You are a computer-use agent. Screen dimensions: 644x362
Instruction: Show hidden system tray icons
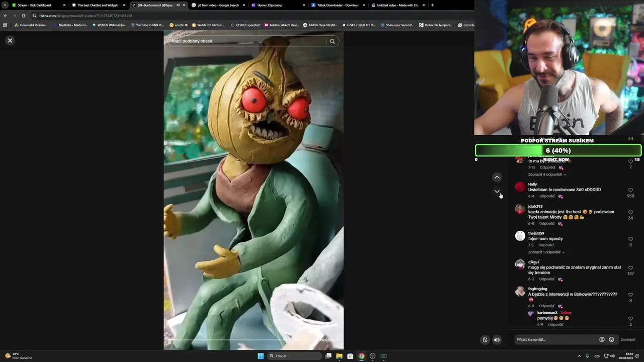pyautogui.click(x=579, y=356)
